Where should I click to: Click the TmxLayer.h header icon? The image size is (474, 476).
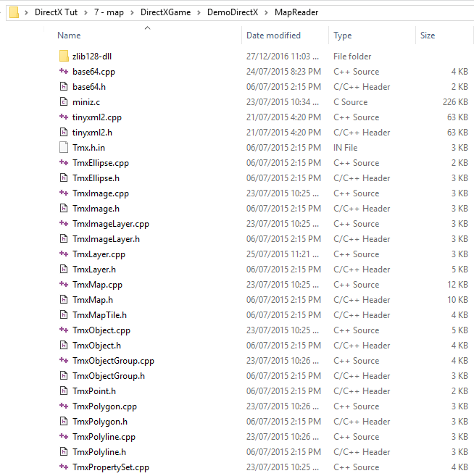tap(64, 270)
